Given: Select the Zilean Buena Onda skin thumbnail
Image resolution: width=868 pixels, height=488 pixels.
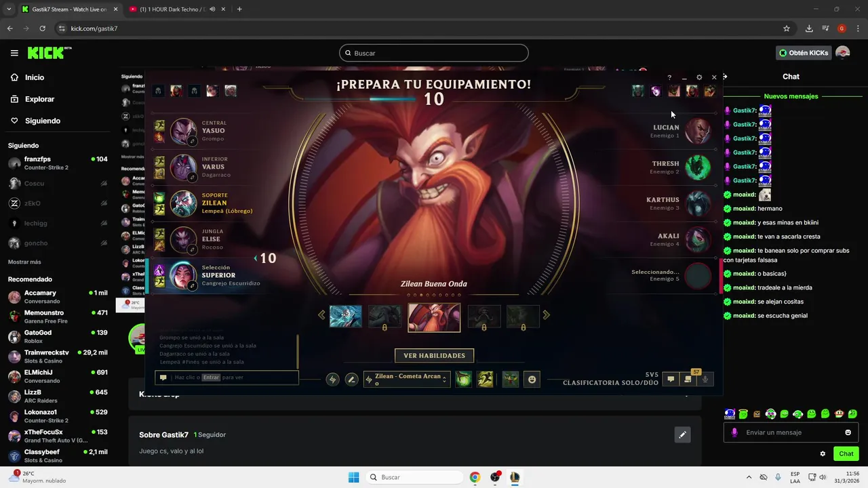Looking at the screenshot, I should point(434,317).
